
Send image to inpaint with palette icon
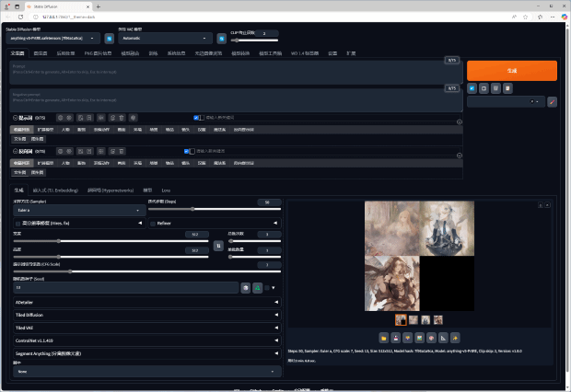[432, 338]
